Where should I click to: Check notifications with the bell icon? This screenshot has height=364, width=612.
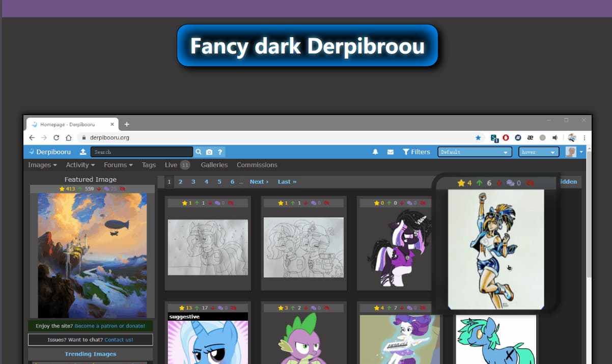(375, 152)
